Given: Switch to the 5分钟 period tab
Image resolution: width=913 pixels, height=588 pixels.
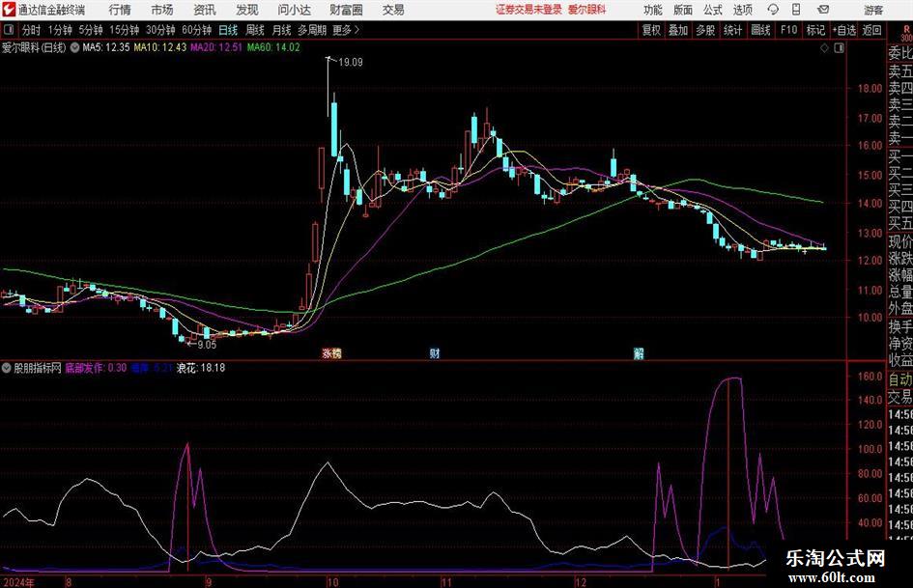Looking at the screenshot, I should 91,30.
